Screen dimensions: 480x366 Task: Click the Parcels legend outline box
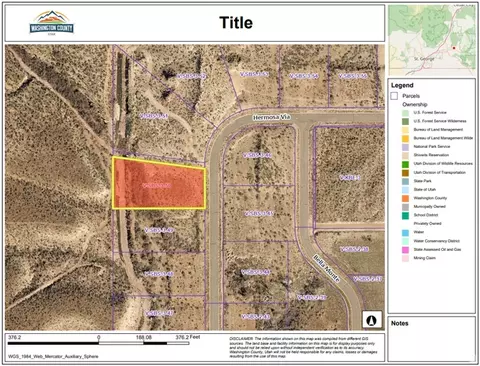pyautogui.click(x=394, y=96)
